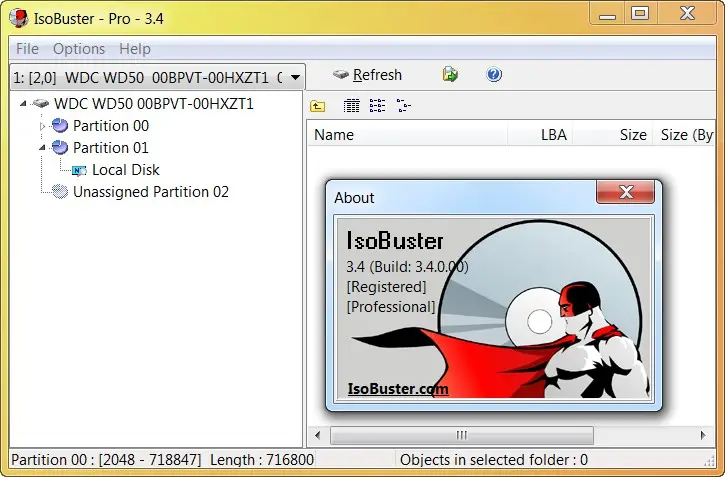Minimize the IsoBuster window
This screenshot has height=477, width=725.
coord(607,13)
